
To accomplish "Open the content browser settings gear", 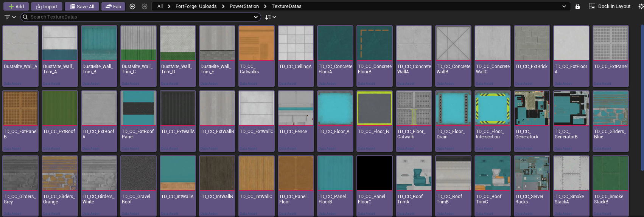I will pyautogui.click(x=641, y=6).
